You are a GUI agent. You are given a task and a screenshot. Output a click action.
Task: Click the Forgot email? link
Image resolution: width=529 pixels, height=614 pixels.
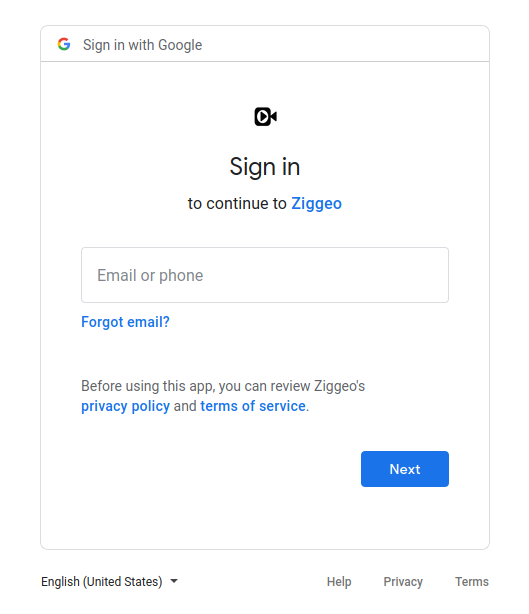pos(125,322)
